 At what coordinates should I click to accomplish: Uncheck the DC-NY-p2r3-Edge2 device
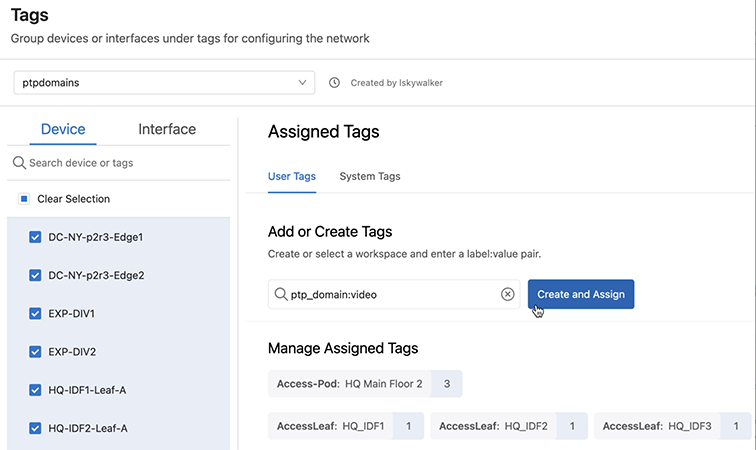pos(35,275)
